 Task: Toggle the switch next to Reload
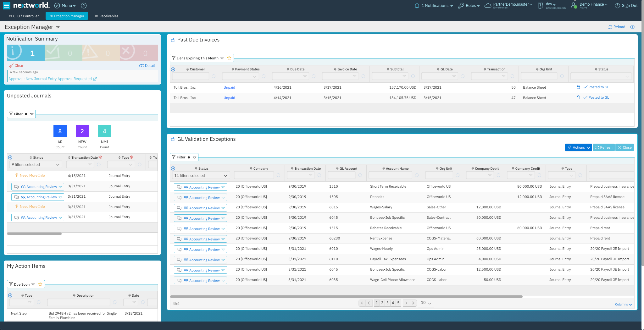tap(632, 27)
